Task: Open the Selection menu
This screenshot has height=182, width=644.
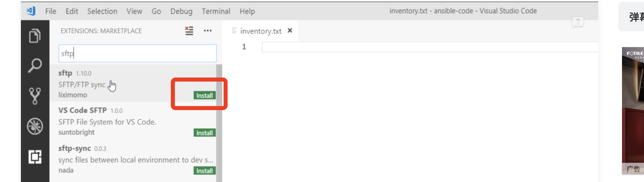Action: [x=102, y=11]
